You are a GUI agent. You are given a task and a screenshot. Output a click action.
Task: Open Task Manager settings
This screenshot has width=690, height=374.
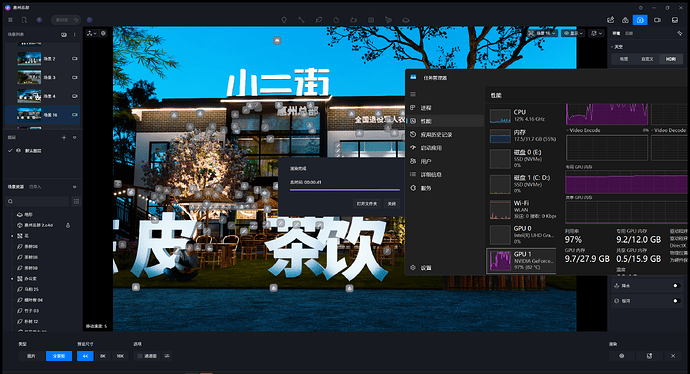(445, 268)
